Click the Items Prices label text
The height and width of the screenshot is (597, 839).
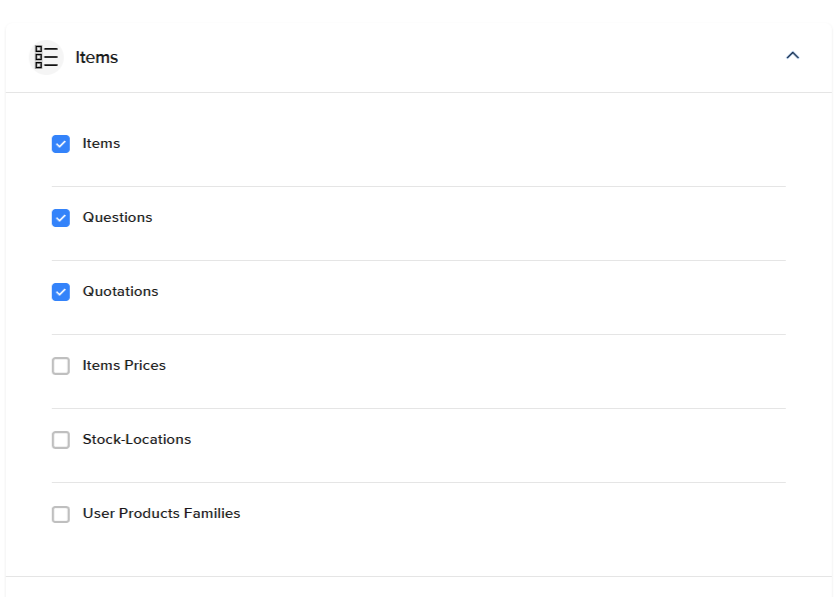click(124, 365)
